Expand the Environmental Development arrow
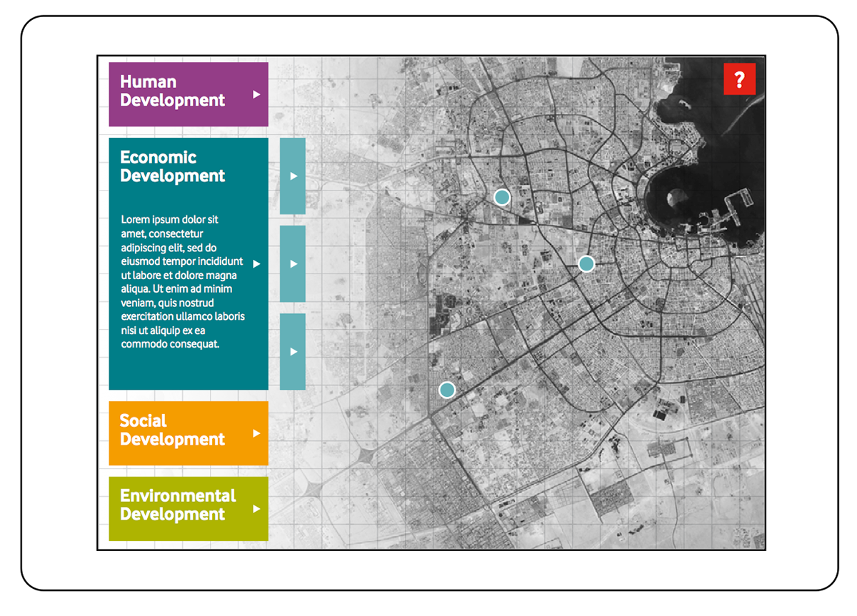 tap(257, 509)
